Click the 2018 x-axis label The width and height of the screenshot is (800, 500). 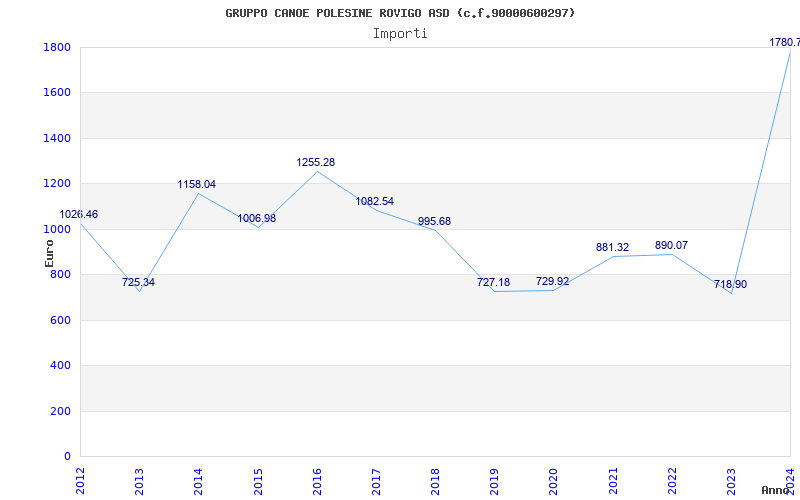click(435, 482)
